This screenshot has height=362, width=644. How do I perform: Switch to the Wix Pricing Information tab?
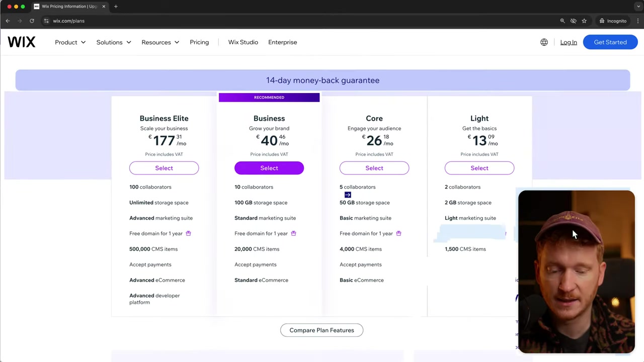tap(69, 7)
